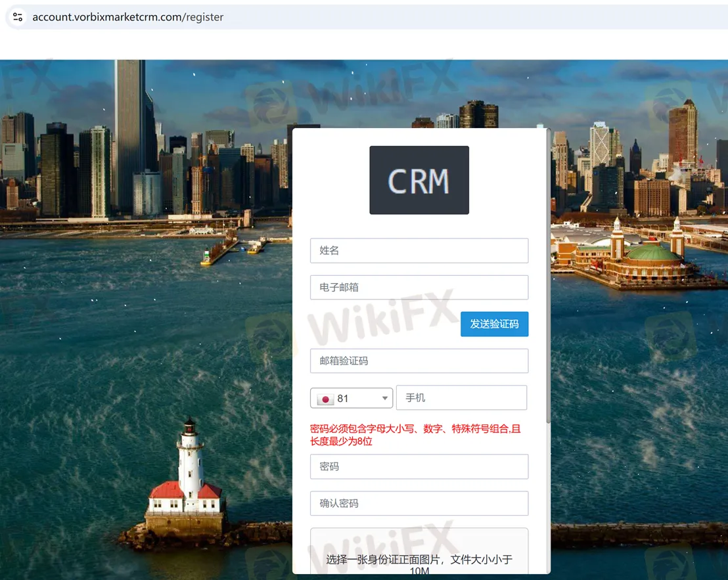Focus the 电子邮箱 email field
This screenshot has width=728, height=580.
[x=419, y=287]
